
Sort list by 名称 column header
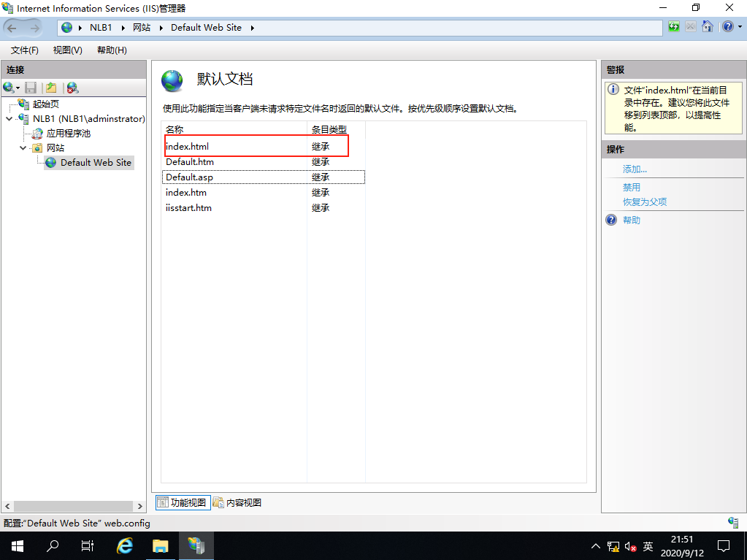[x=234, y=129]
